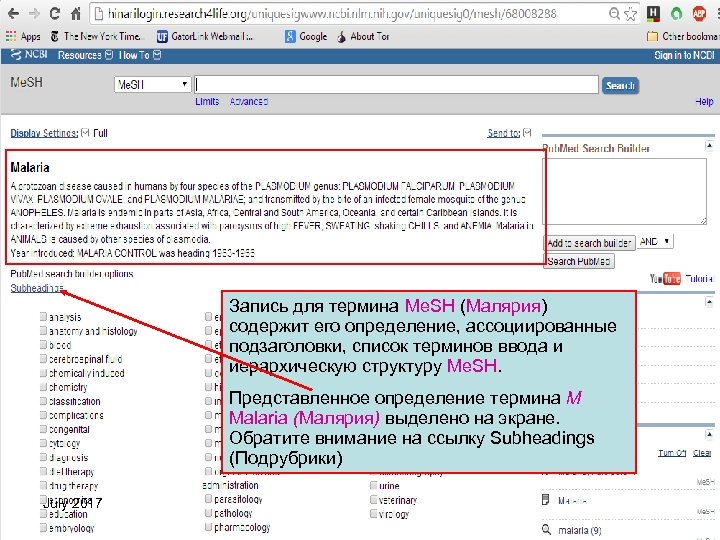Check the cytology subheading
This screenshot has width=720, height=540.
coord(43,443)
